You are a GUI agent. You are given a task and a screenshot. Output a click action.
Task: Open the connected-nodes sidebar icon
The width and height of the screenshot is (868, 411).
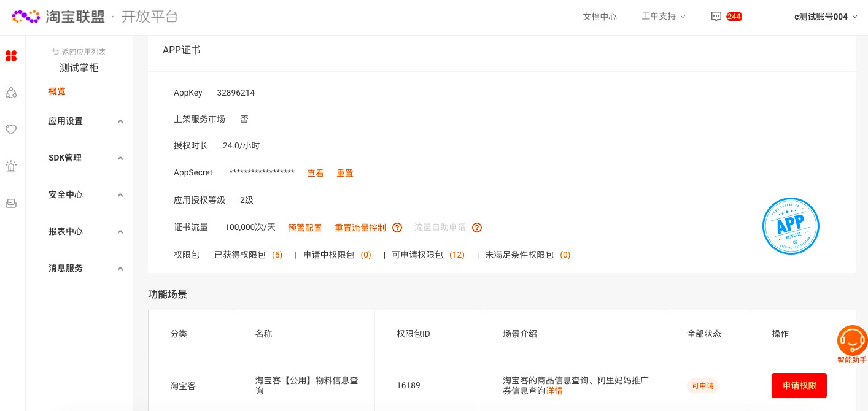(x=11, y=93)
